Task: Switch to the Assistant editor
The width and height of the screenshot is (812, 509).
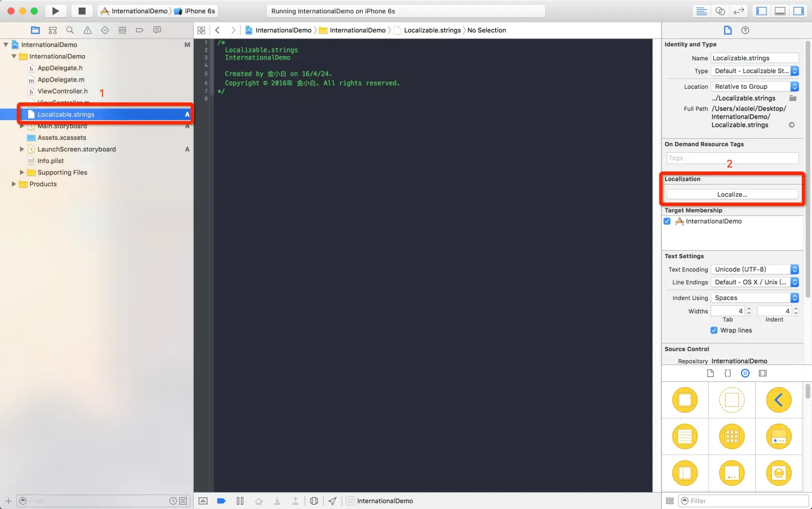Action: [720, 11]
